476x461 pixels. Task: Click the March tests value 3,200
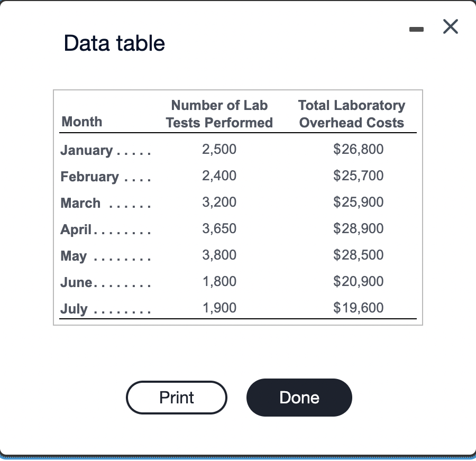[x=219, y=202]
